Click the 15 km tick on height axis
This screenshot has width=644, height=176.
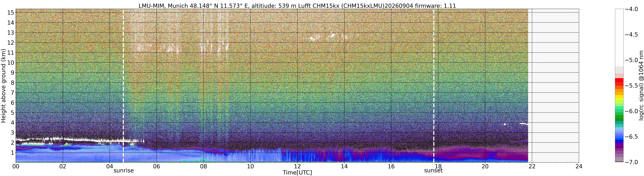[x=10, y=12]
